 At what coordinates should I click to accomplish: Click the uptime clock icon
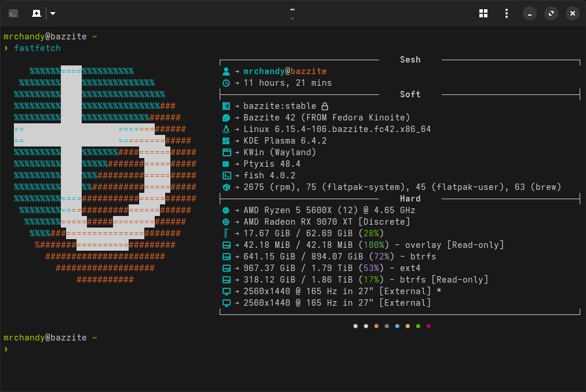(226, 83)
